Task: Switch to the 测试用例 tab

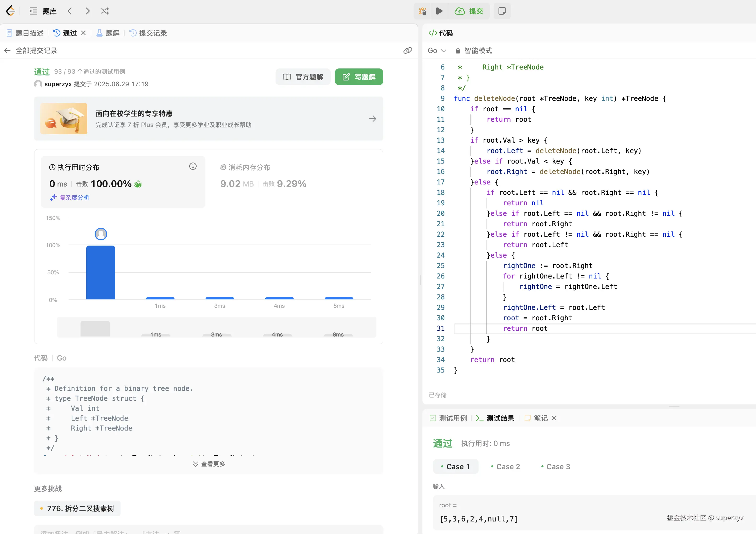Action: pyautogui.click(x=449, y=418)
